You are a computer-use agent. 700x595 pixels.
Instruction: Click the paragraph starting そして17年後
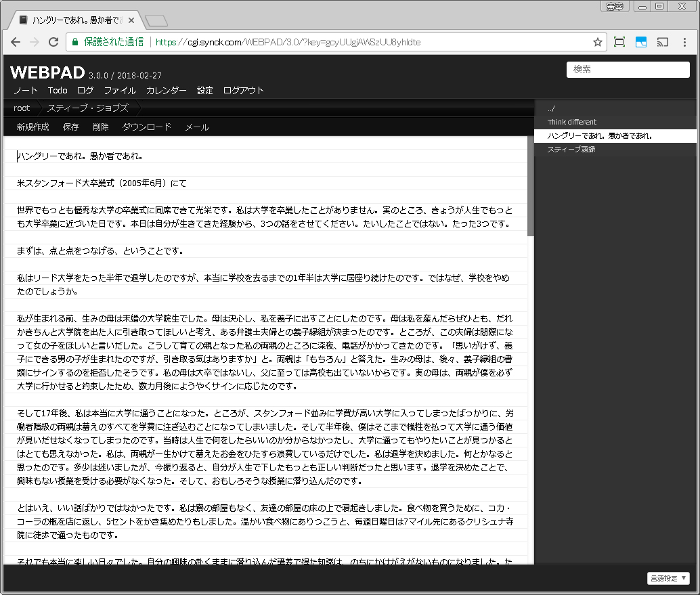(x=265, y=447)
